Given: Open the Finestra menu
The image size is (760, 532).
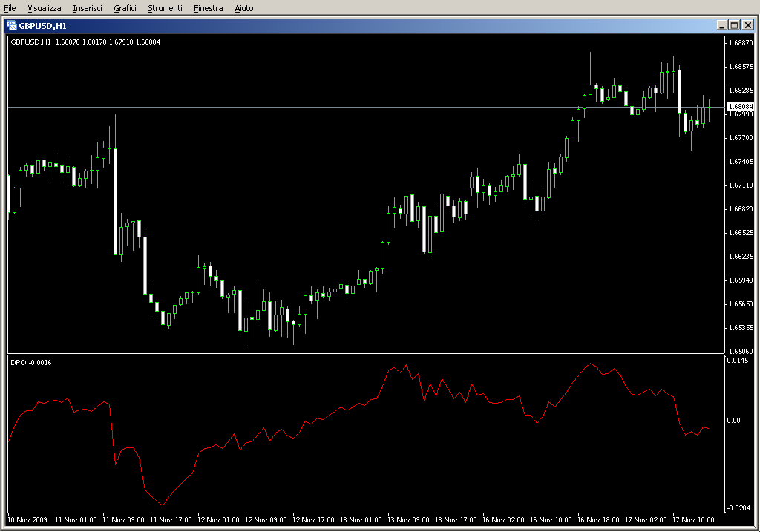Looking at the screenshot, I should (208, 8).
